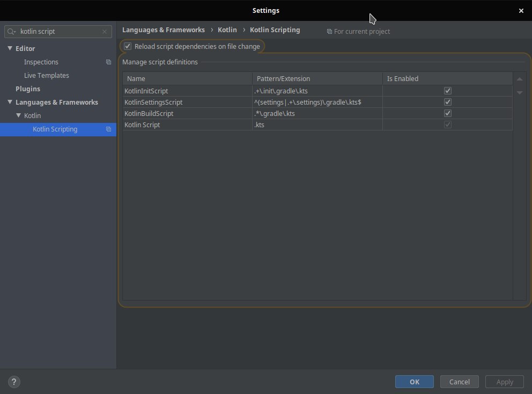Select the Kotlin item in the settings tree
The height and width of the screenshot is (394, 532).
pyautogui.click(x=33, y=116)
